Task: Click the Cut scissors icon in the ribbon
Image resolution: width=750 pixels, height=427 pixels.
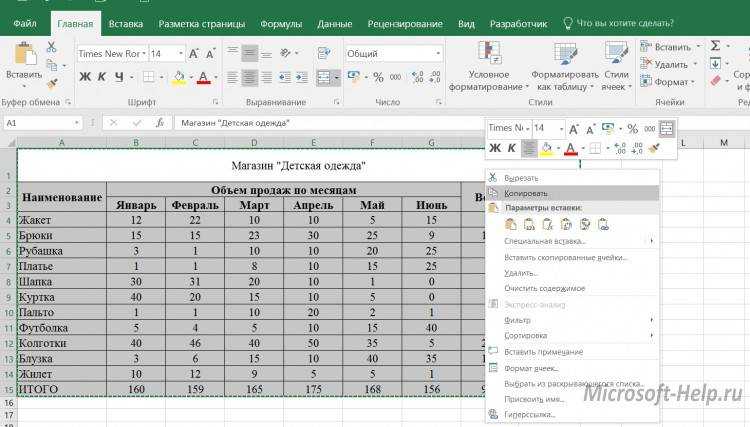Action: pos(51,47)
